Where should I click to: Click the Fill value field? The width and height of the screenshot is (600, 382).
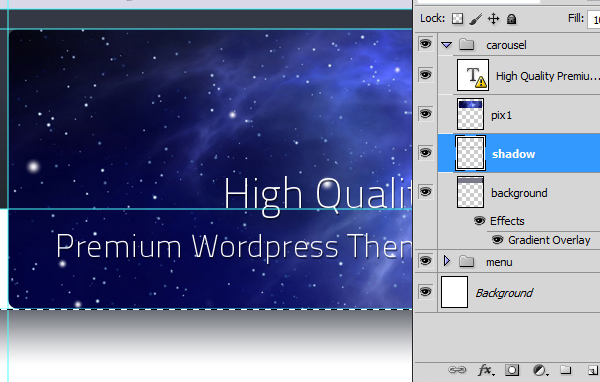593,19
